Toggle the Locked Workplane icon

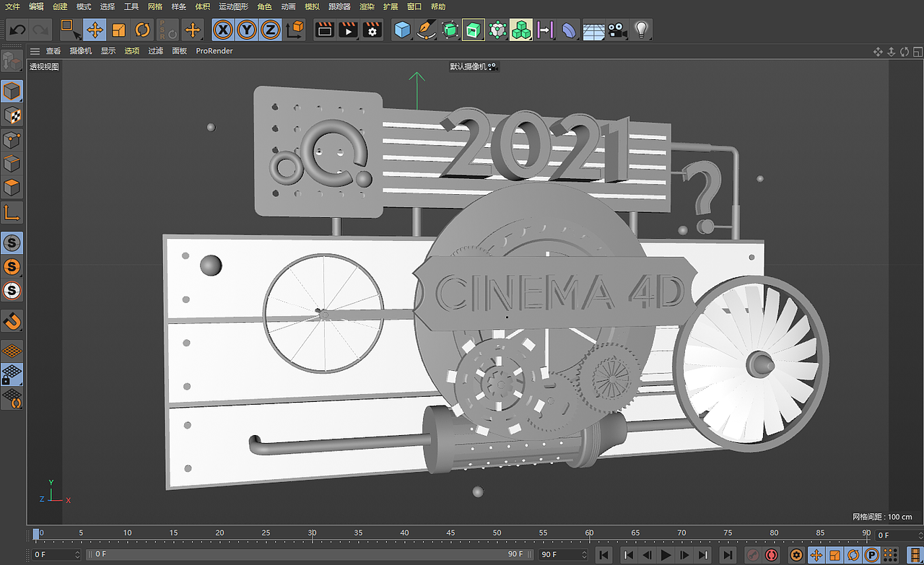(x=12, y=375)
